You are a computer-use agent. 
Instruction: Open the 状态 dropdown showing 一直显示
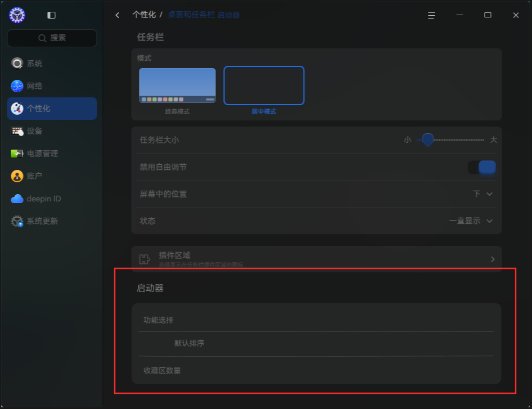pyautogui.click(x=471, y=221)
